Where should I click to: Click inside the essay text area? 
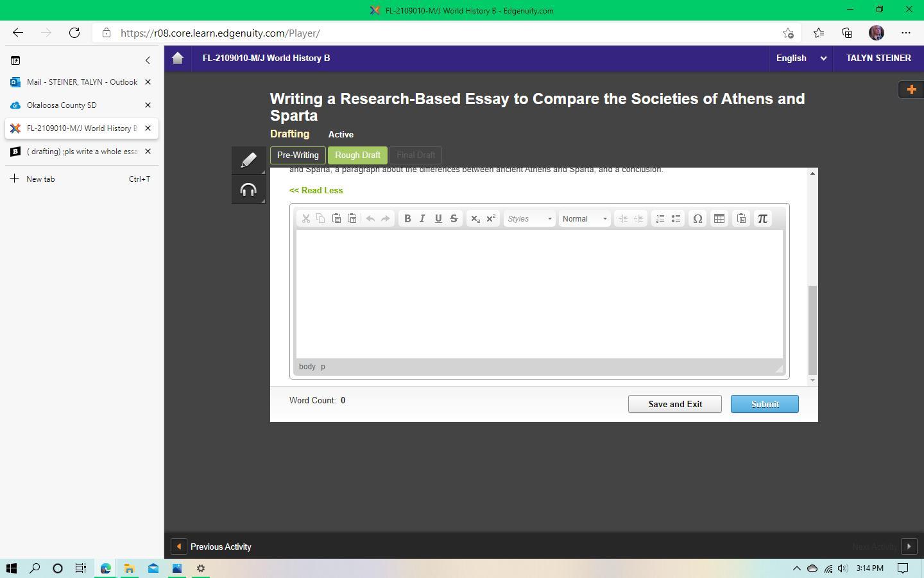539,294
